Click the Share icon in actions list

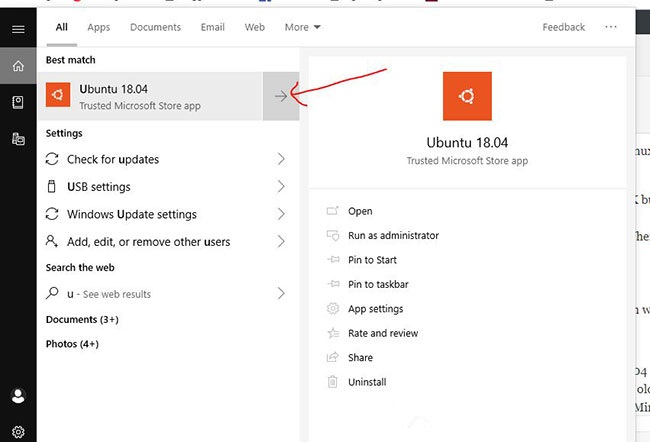click(333, 357)
